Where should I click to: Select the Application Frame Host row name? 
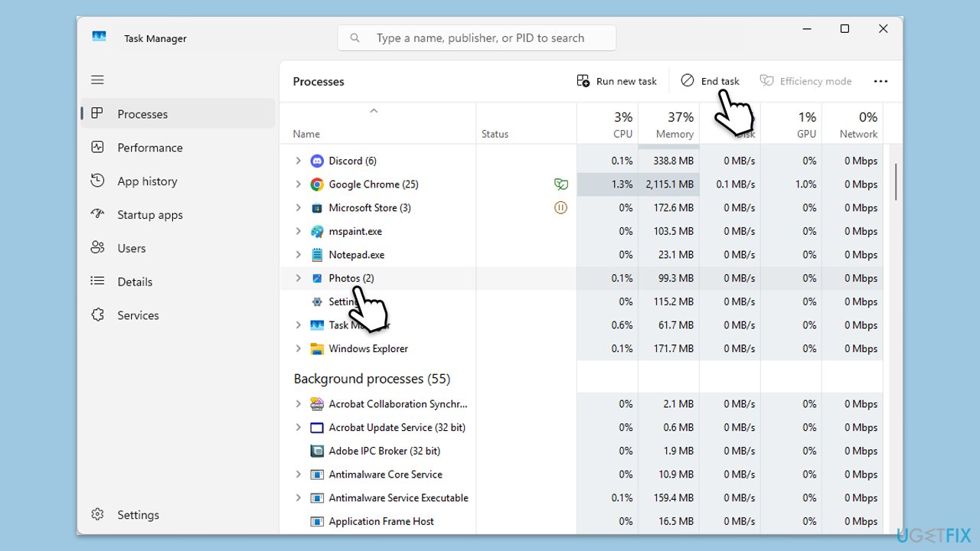click(381, 522)
